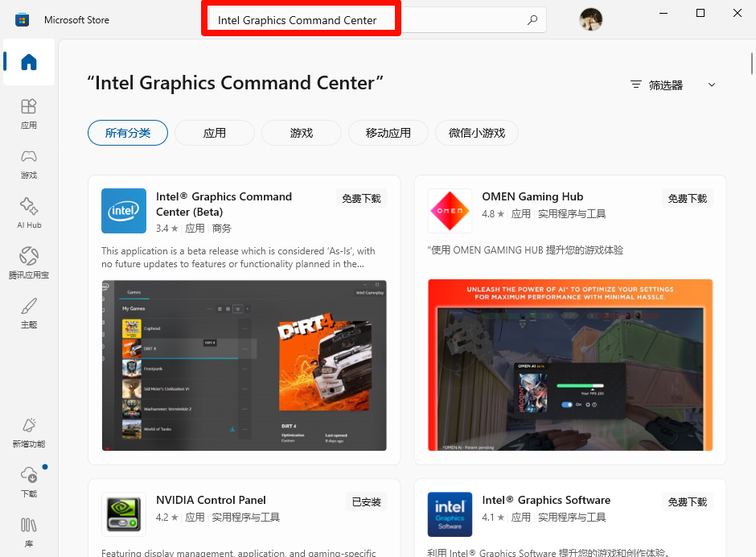This screenshot has height=557, width=756.
Task: Click the 3.4 star rating text
Action: pyautogui.click(x=166, y=229)
